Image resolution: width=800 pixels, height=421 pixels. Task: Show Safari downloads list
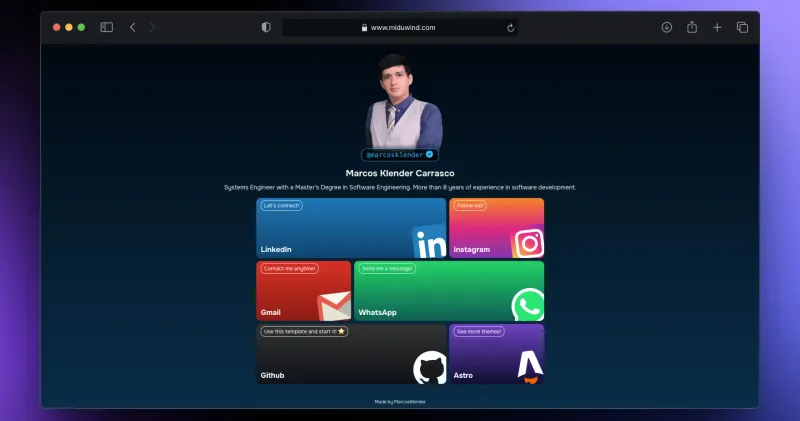click(667, 27)
